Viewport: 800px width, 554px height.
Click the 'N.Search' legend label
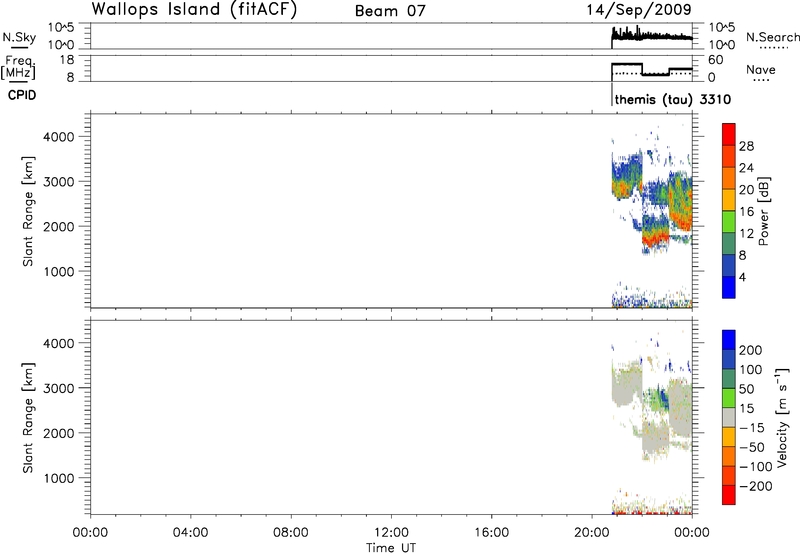[772, 37]
